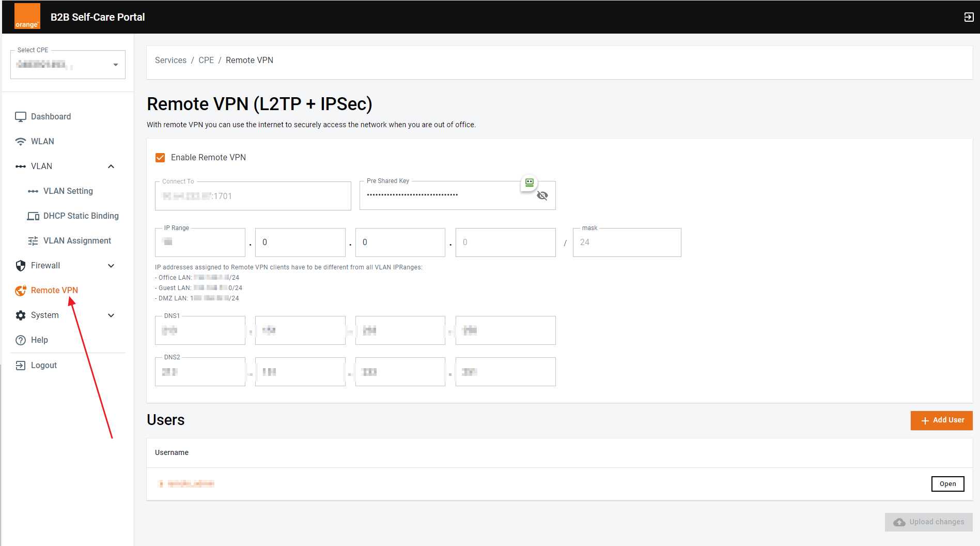Go to WLAN settings

click(x=42, y=142)
